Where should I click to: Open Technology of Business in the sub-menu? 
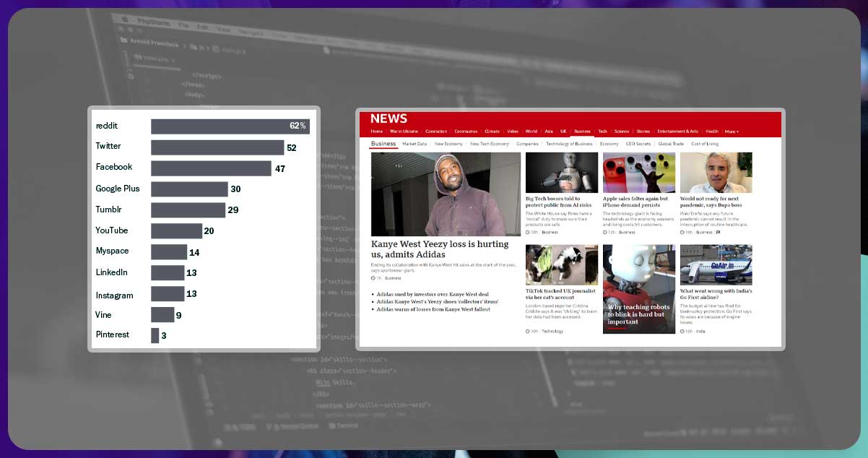[x=569, y=144]
